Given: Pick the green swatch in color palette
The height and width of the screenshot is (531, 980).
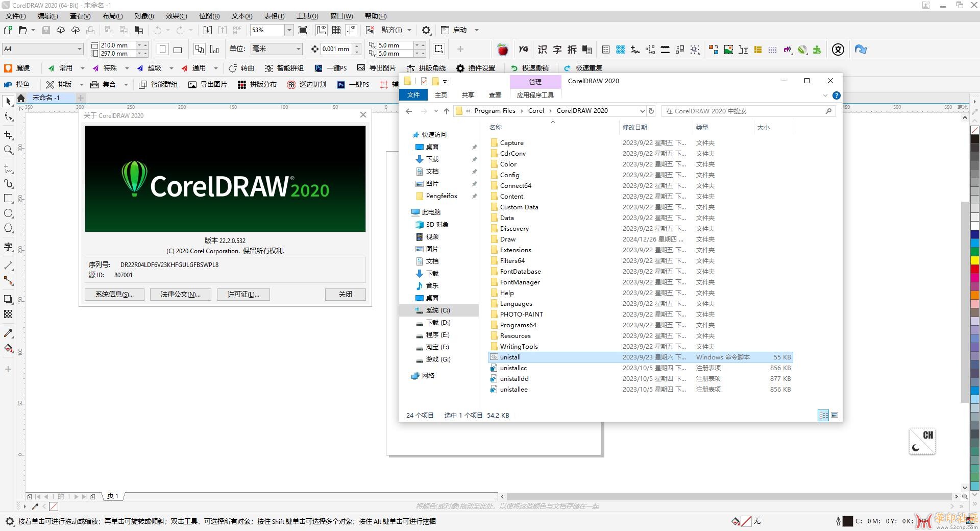Looking at the screenshot, I should [974, 252].
